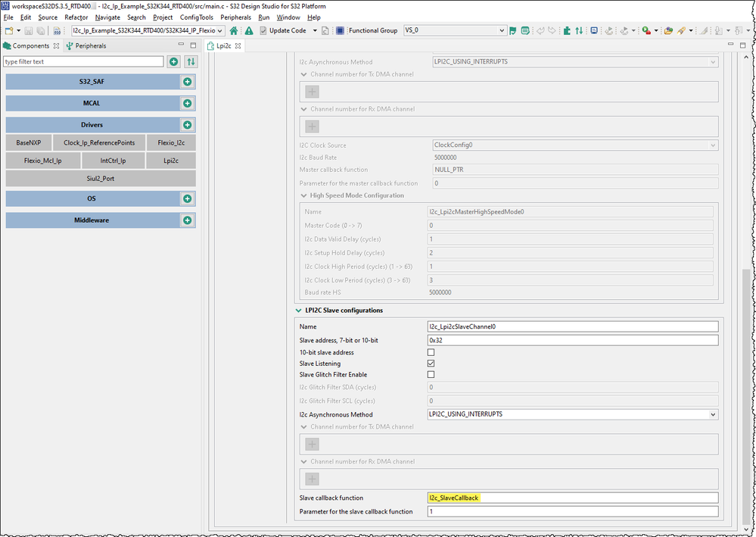
Task: Enable Slave Glitch Filter checkbox
Action: [x=431, y=374]
